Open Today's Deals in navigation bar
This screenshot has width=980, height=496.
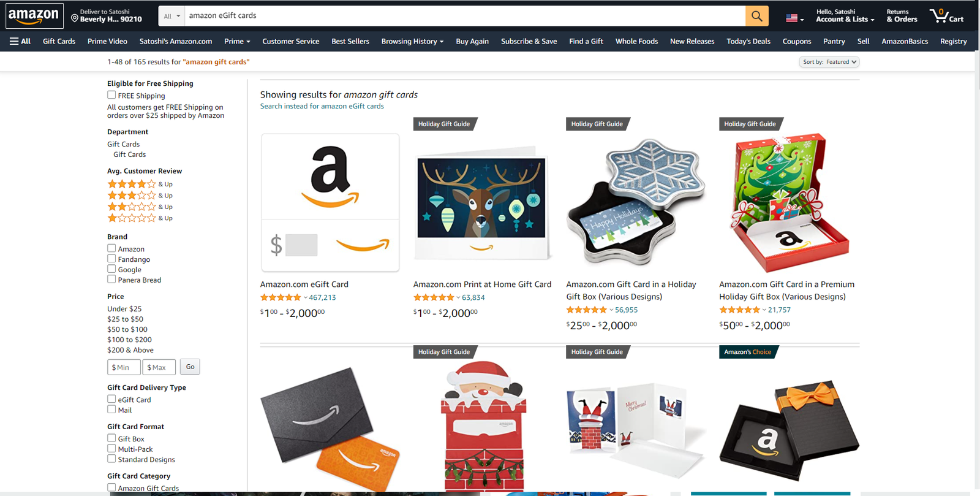(x=748, y=41)
